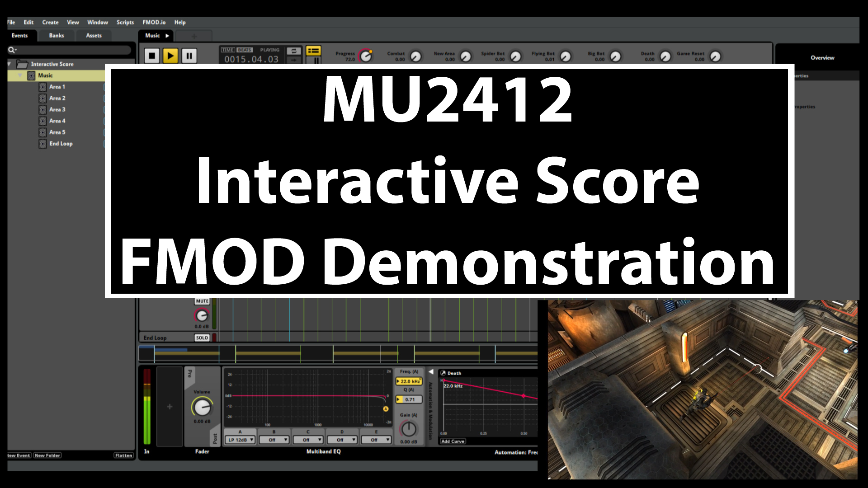Click the Area 4 event icon

pyautogui.click(x=42, y=121)
